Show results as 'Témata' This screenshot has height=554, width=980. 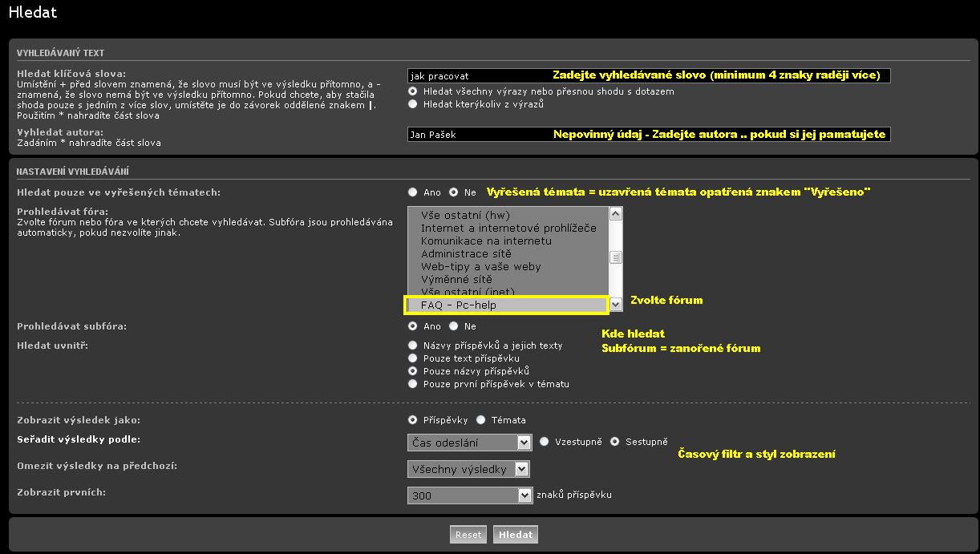pyautogui.click(x=481, y=419)
